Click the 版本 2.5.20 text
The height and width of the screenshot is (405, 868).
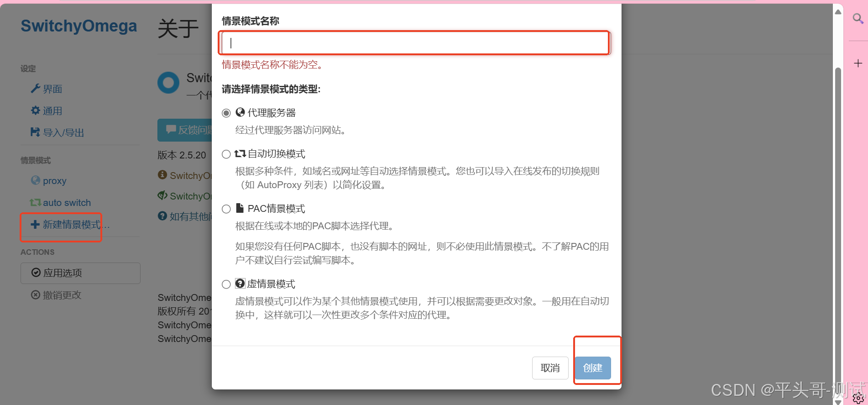pos(182,155)
